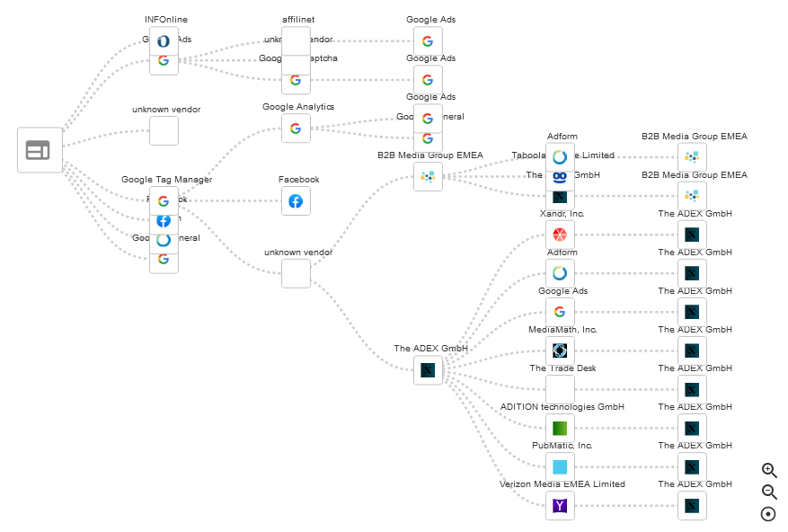This screenshot has width=788, height=532.
Task: Select the Verizon Media EMEA Limited node
Action: coord(561,506)
